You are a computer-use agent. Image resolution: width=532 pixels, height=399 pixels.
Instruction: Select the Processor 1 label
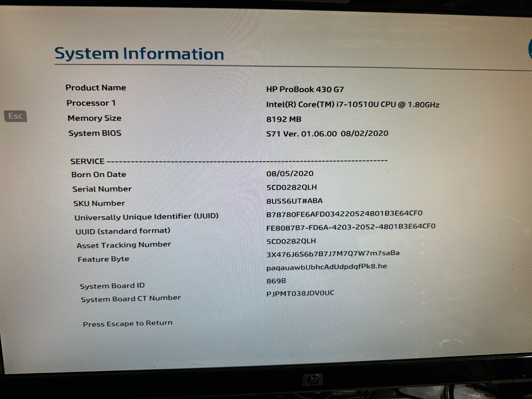pyautogui.click(x=91, y=103)
